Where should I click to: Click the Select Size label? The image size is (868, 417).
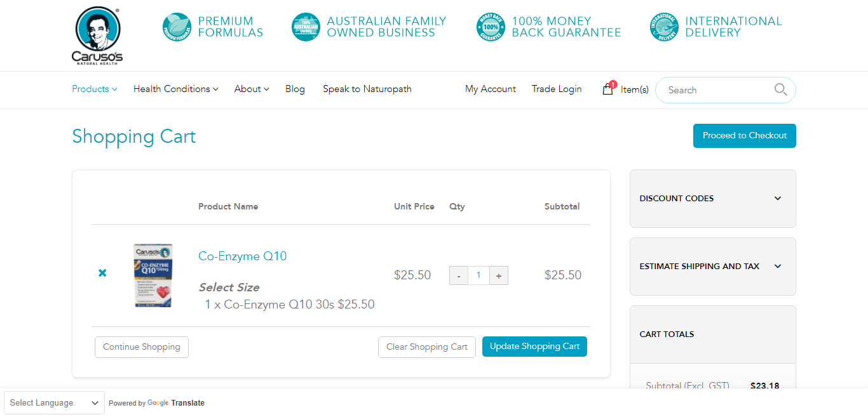coord(229,288)
